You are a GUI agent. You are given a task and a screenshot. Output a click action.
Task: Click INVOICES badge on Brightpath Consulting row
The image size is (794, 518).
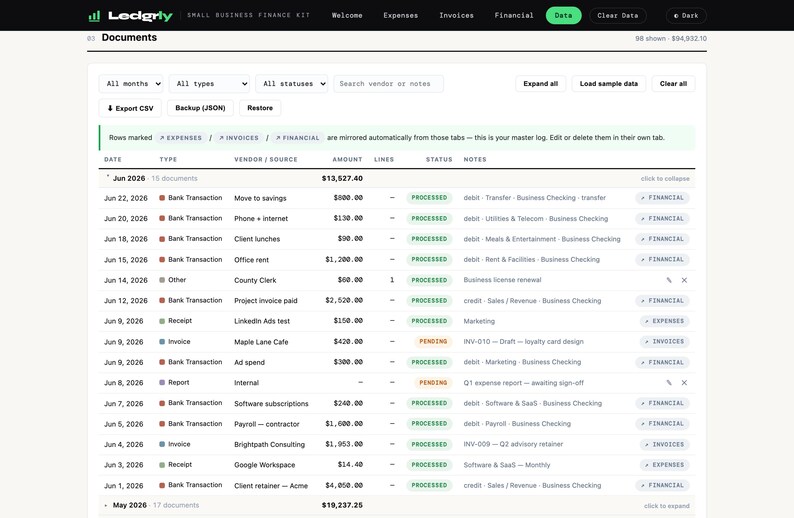pos(664,445)
